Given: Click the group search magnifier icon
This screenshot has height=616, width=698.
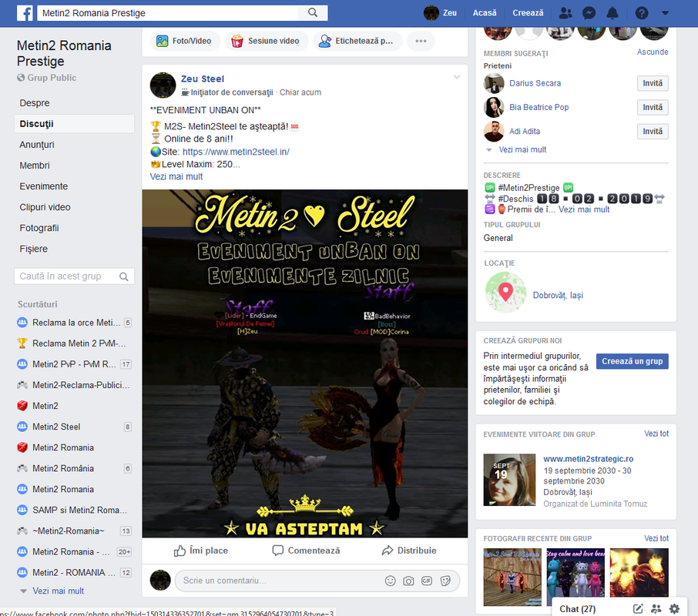Looking at the screenshot, I should click(124, 276).
